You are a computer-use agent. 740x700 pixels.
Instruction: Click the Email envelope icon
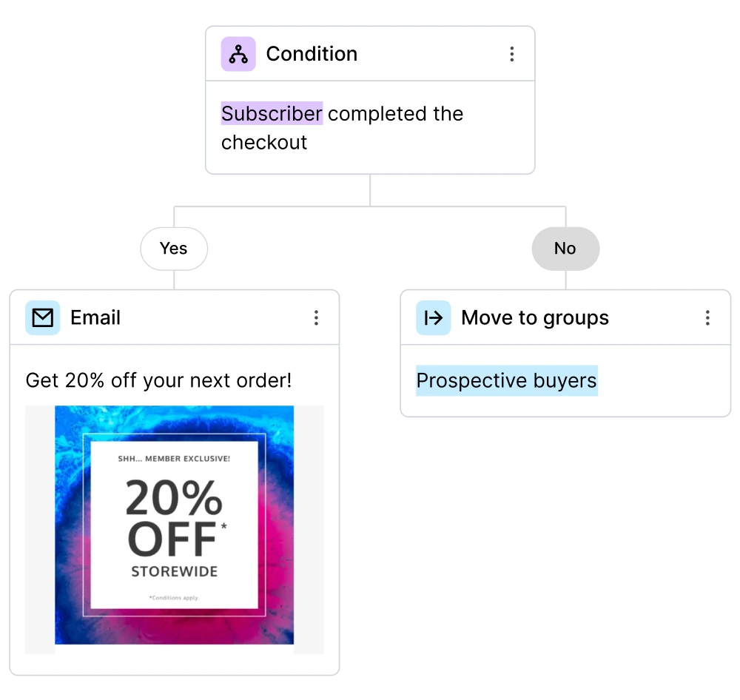(x=43, y=317)
